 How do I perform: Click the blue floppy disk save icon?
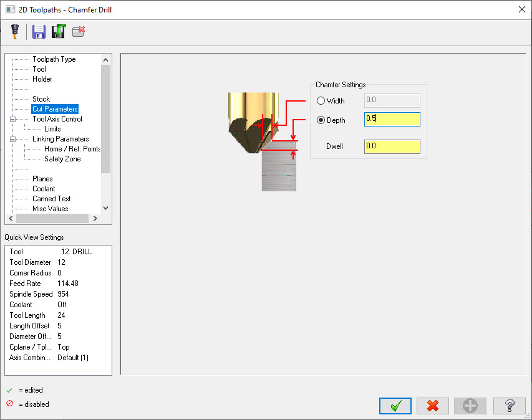coord(39,32)
